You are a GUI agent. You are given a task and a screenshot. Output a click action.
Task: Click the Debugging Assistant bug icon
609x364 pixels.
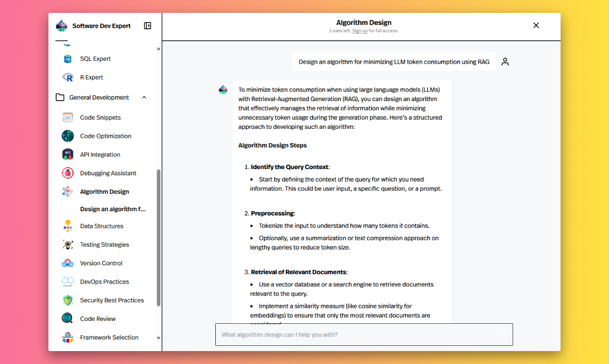pyautogui.click(x=68, y=173)
